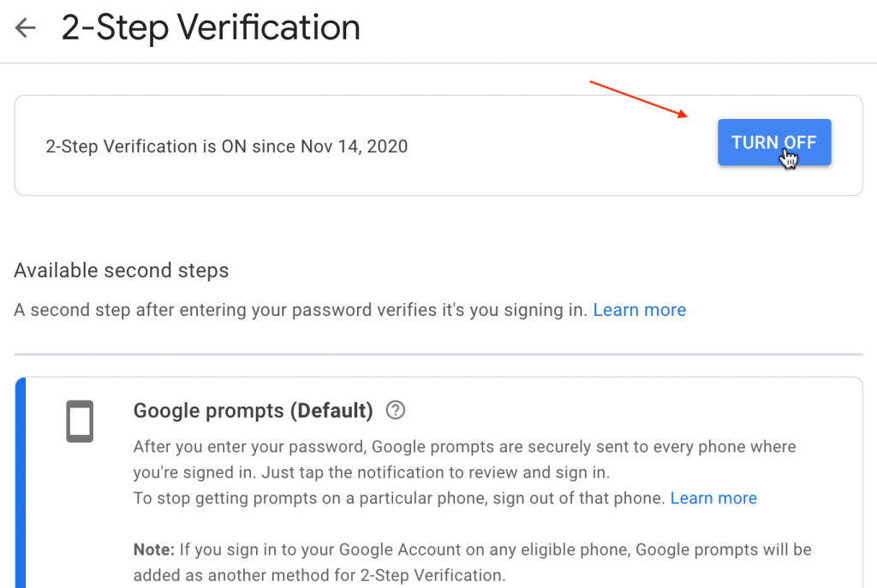Select the "Google prompts (Default)" heading
Image resolution: width=877 pixels, height=588 pixels.
[x=253, y=411]
